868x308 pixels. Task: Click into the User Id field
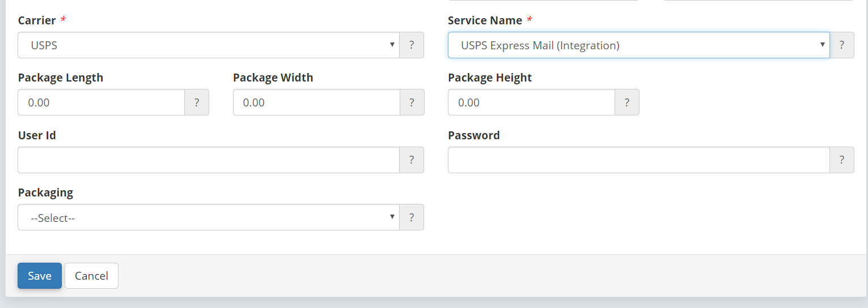pos(209,160)
